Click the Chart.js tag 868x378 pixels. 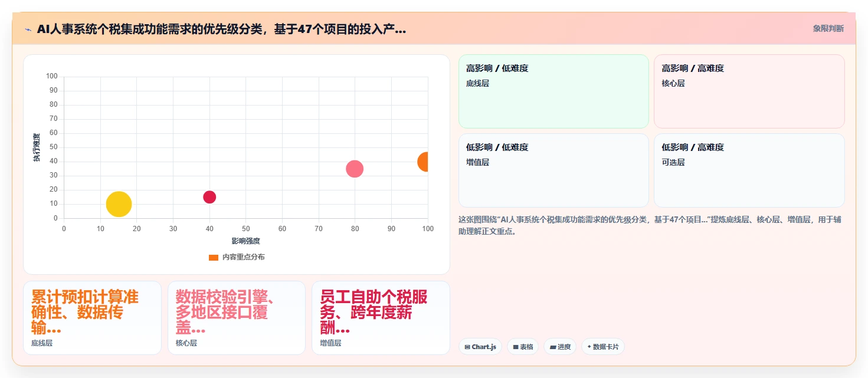[480, 347]
